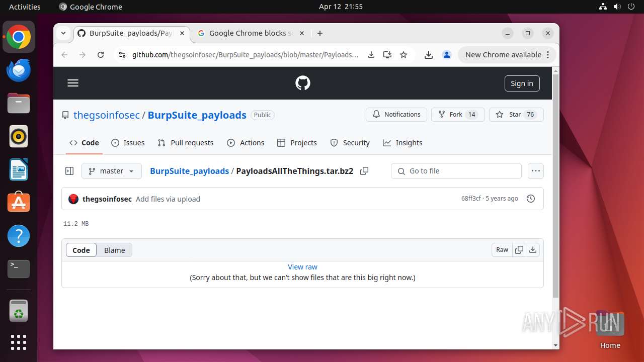Open the Home folder desktop icon

point(610,330)
